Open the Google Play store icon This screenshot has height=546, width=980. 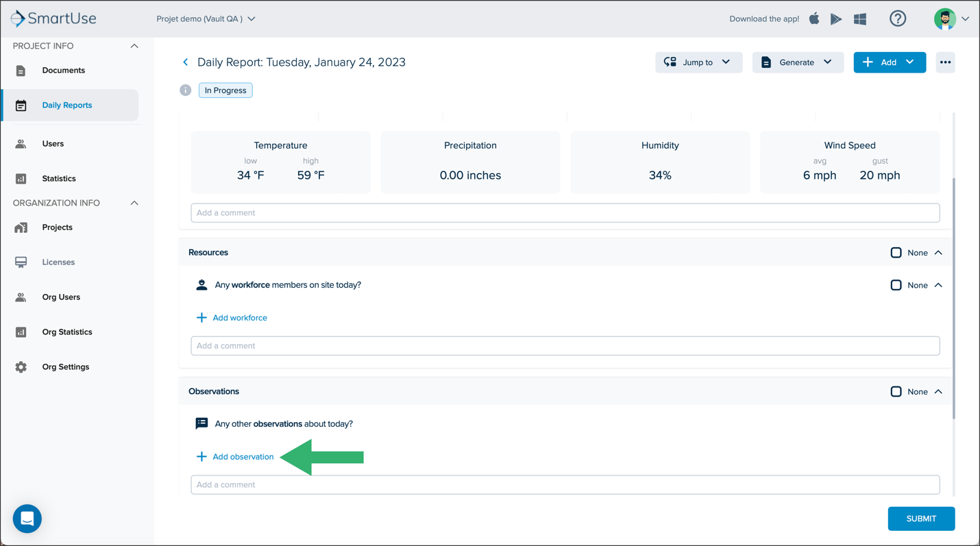(836, 19)
